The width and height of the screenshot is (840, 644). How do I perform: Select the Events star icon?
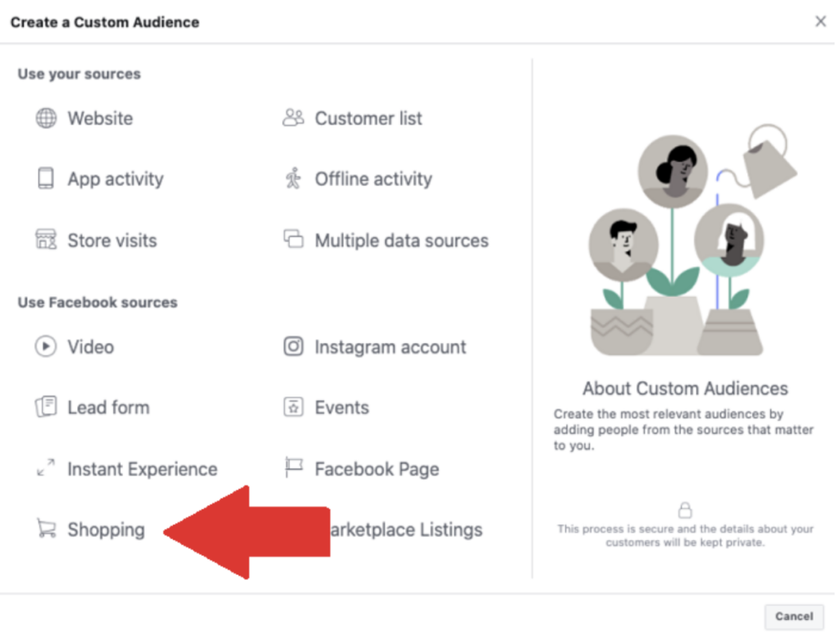pos(292,407)
